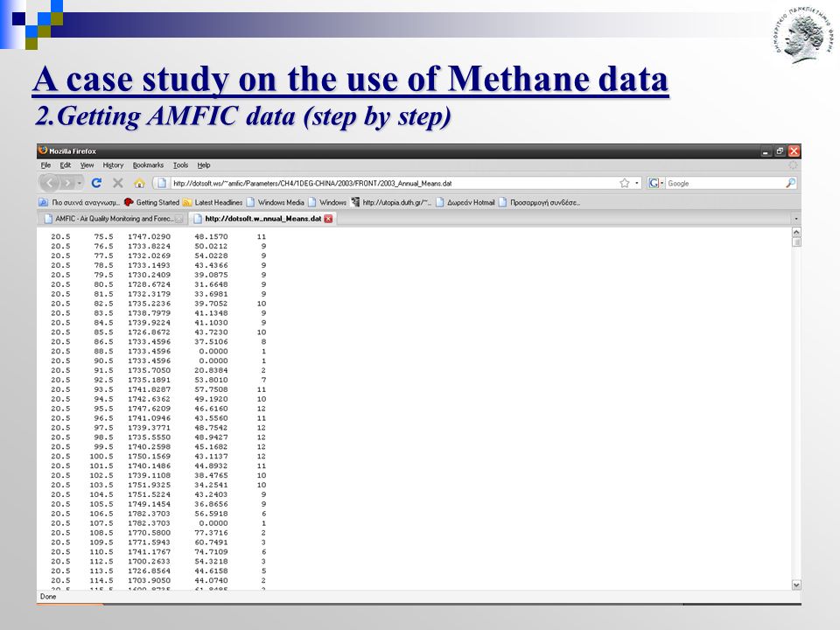Click the scrollbar down arrow
Viewport: 840px width, 630px height.
tap(796, 585)
